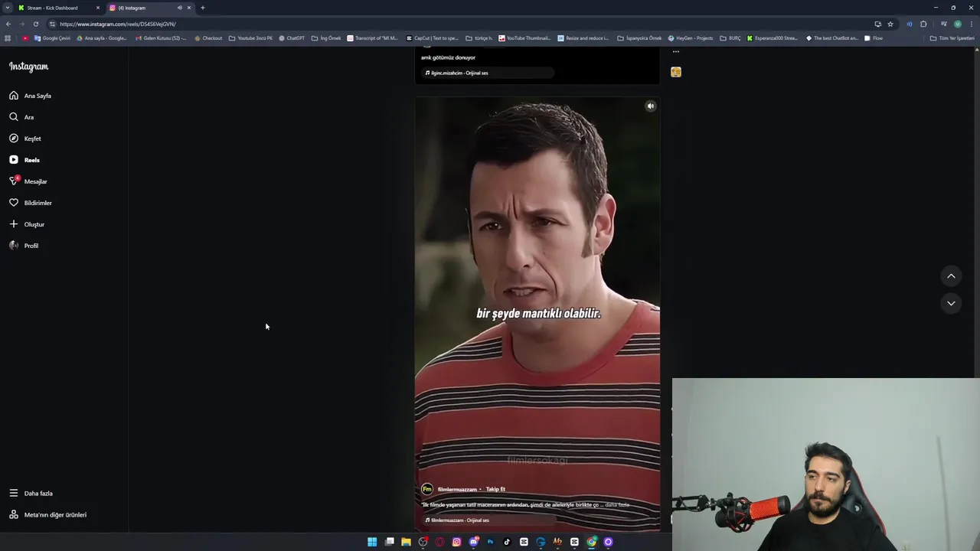
Task: Open TikTok from the taskbar
Action: point(507,542)
